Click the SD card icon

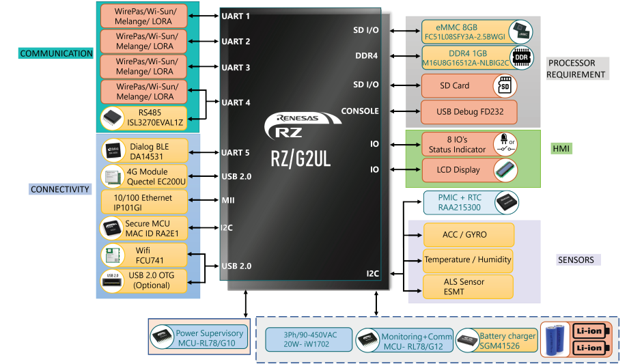tap(505, 86)
